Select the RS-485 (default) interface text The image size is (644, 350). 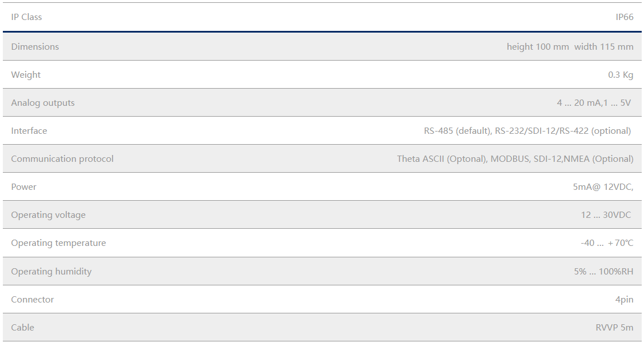(457, 131)
